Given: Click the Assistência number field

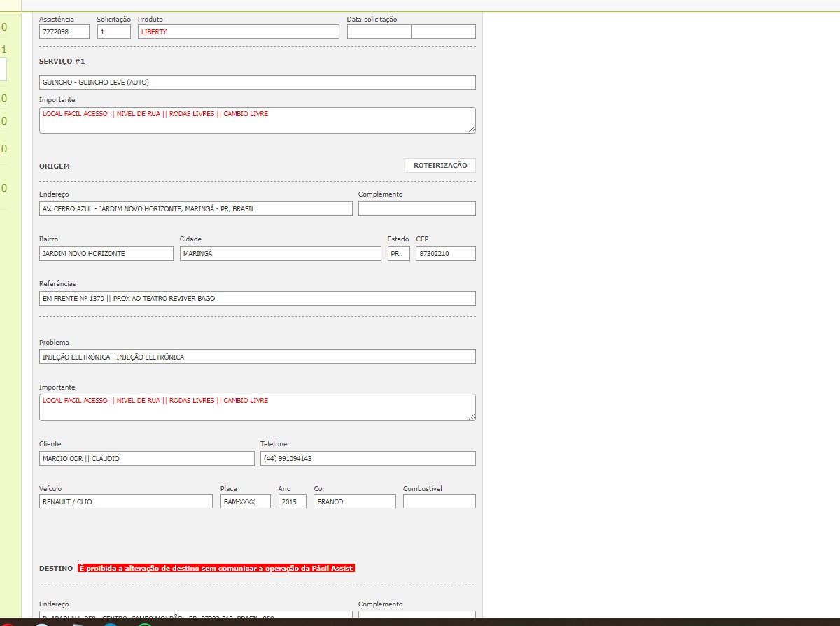Looking at the screenshot, I should pos(64,32).
